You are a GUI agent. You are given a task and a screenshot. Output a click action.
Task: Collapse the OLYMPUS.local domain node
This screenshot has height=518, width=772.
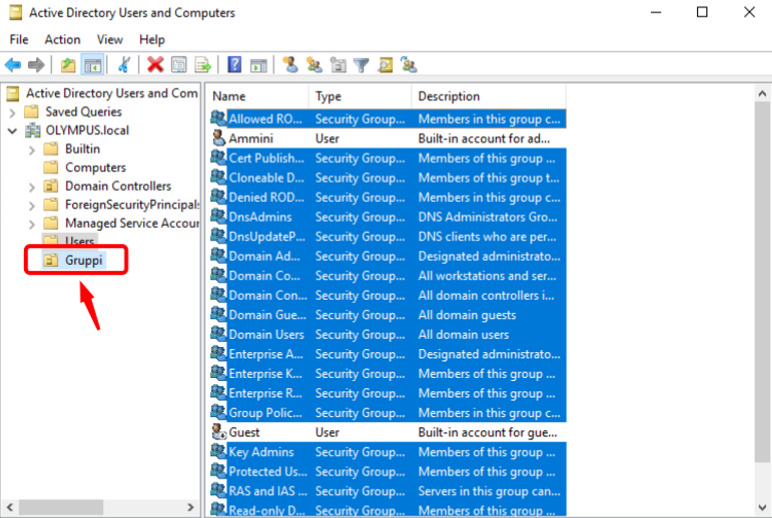(x=12, y=130)
